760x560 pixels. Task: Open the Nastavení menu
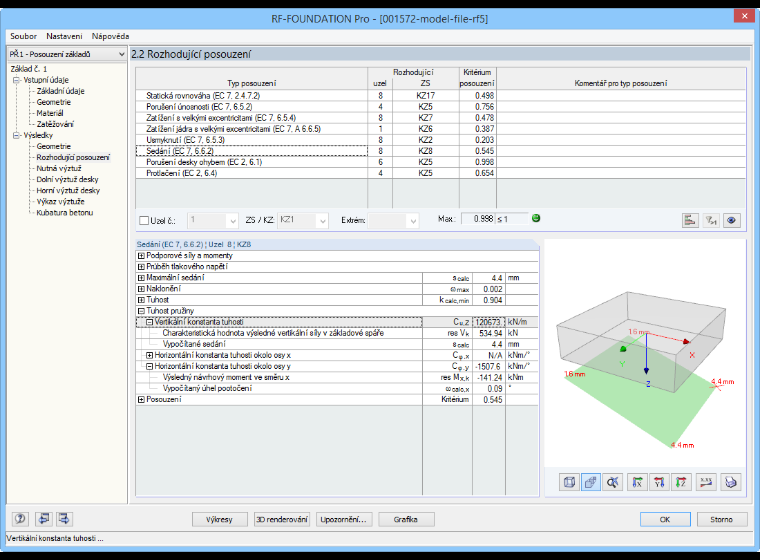[x=64, y=36]
